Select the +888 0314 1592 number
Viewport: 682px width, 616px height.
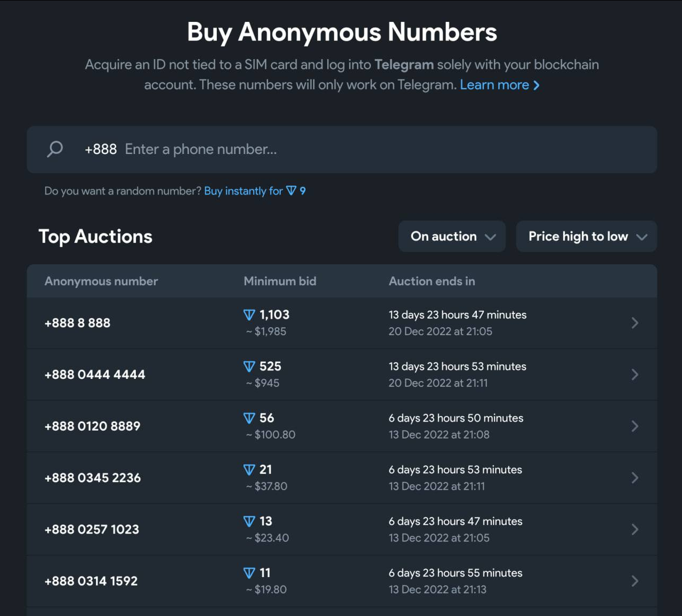91,581
